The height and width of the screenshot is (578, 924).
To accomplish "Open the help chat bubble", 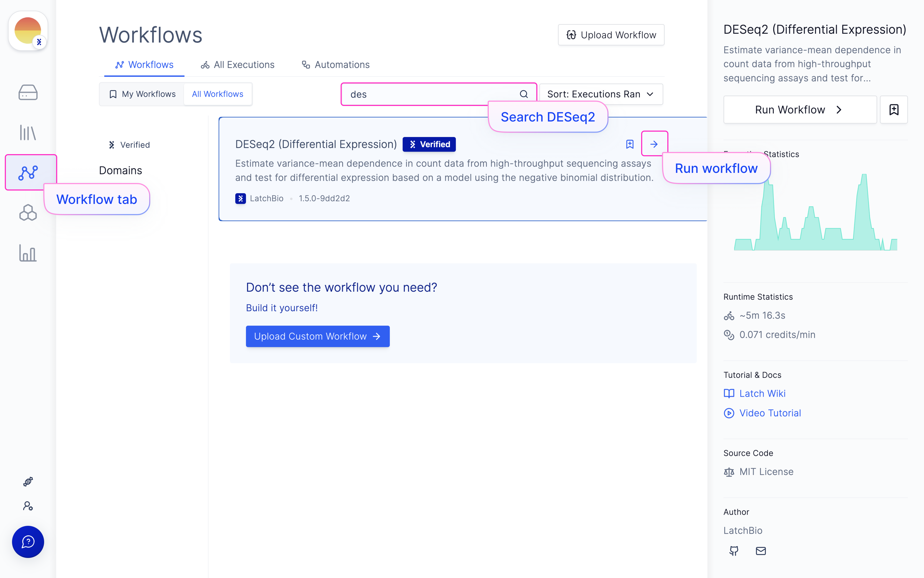I will coord(28,542).
